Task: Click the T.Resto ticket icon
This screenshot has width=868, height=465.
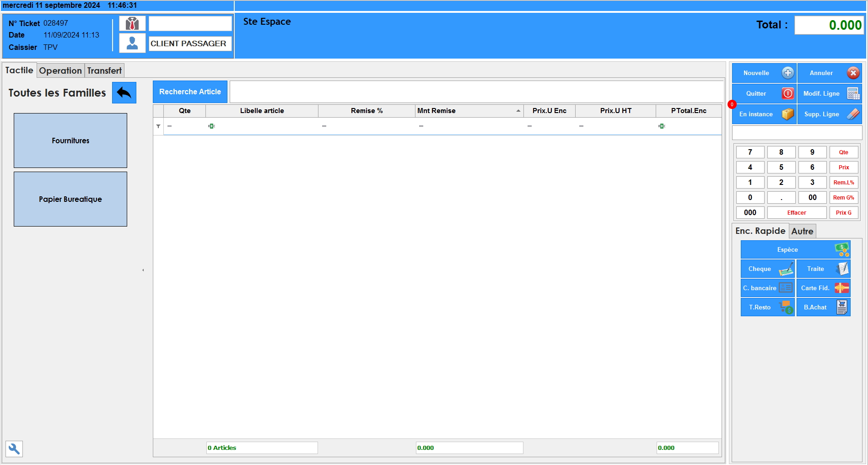Action: [x=786, y=307]
